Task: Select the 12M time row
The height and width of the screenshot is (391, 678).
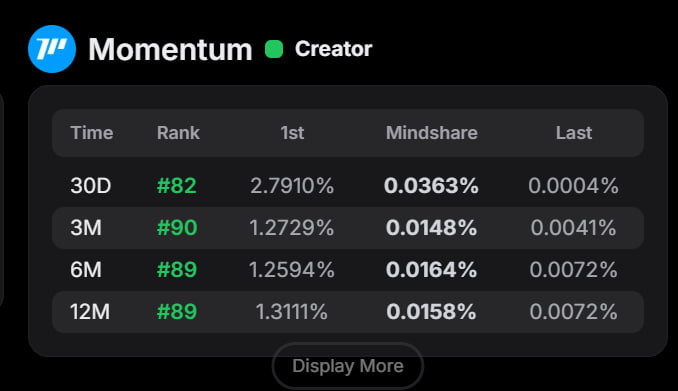Action: tap(348, 312)
